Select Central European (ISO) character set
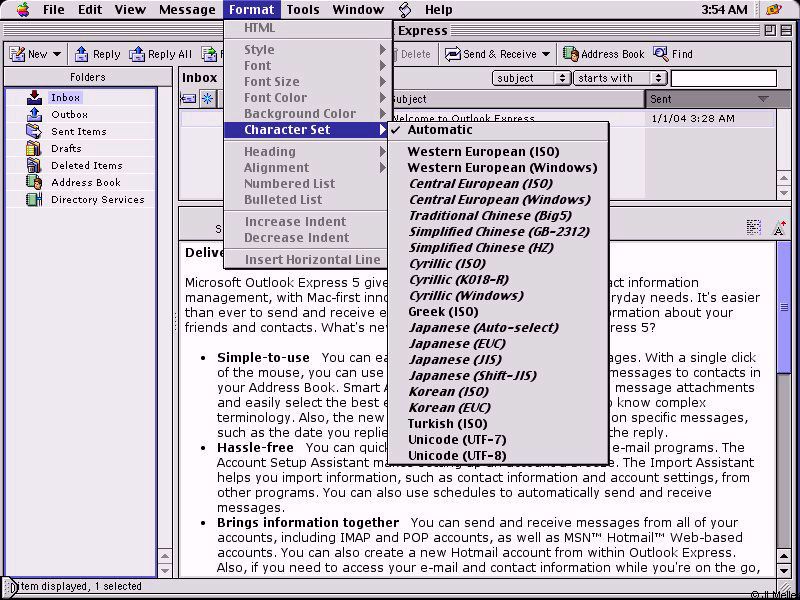The image size is (800, 600). (x=498, y=183)
